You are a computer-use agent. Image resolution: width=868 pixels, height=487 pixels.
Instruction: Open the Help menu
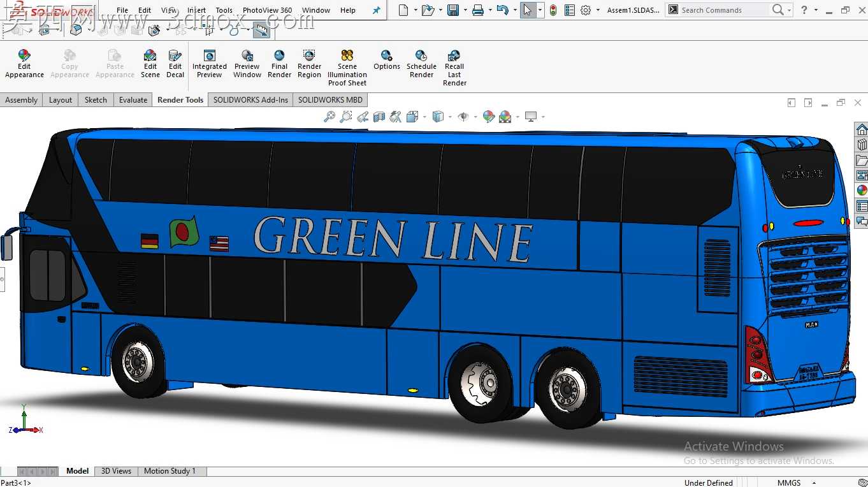tap(348, 10)
